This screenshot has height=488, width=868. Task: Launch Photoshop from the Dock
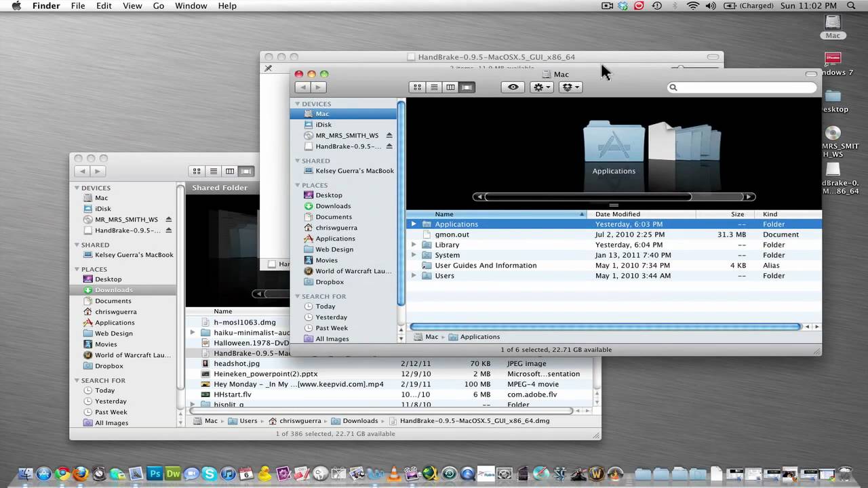pos(155,474)
